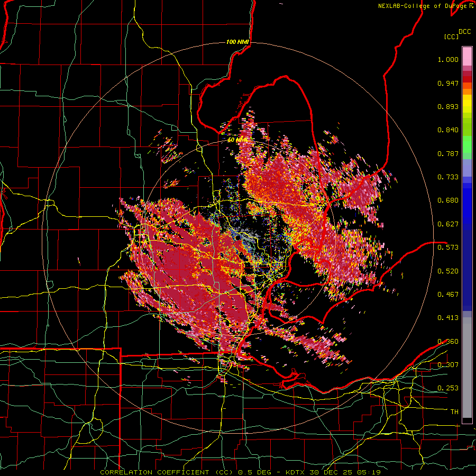Click the 50 NMI range ring label
476x476 pixels.
(x=237, y=140)
